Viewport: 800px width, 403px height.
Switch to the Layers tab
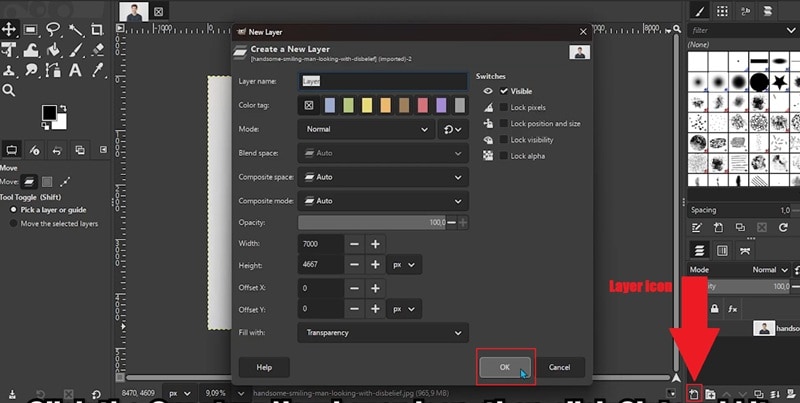coord(699,250)
